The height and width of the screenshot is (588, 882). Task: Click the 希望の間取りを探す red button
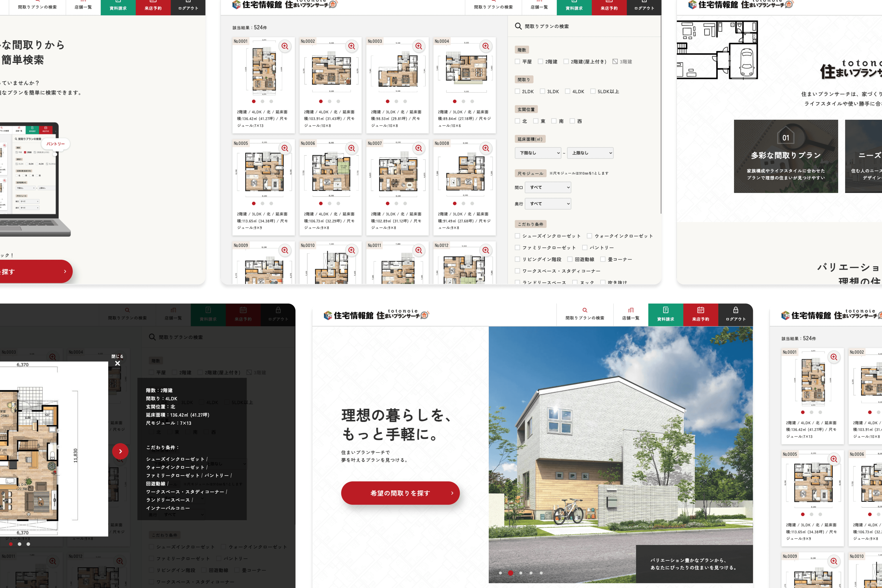(400, 493)
